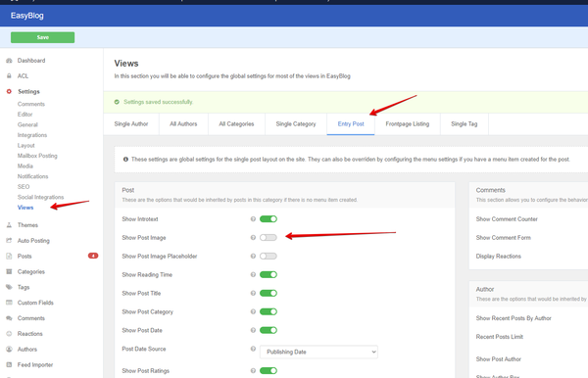Image resolution: width=588 pixels, height=378 pixels.
Task: Click the red Posts count badge
Action: (93, 256)
